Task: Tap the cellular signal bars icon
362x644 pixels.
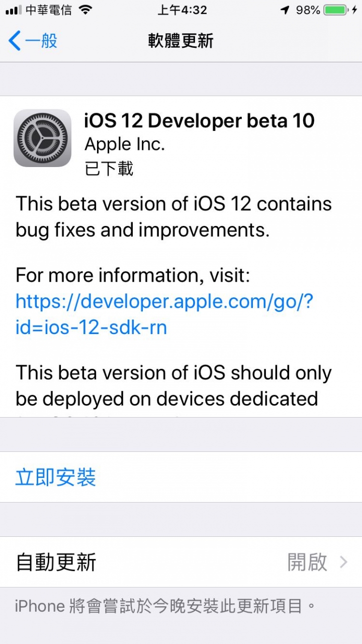Action: pyautogui.click(x=13, y=10)
